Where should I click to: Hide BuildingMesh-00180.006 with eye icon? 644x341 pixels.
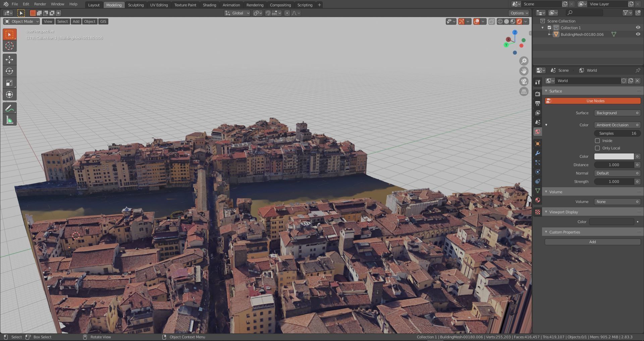638,34
